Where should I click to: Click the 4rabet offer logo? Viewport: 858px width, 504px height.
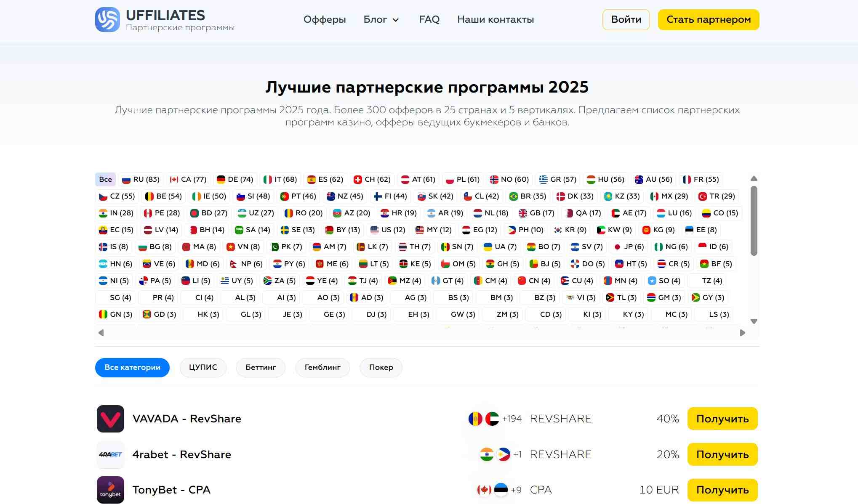click(110, 454)
